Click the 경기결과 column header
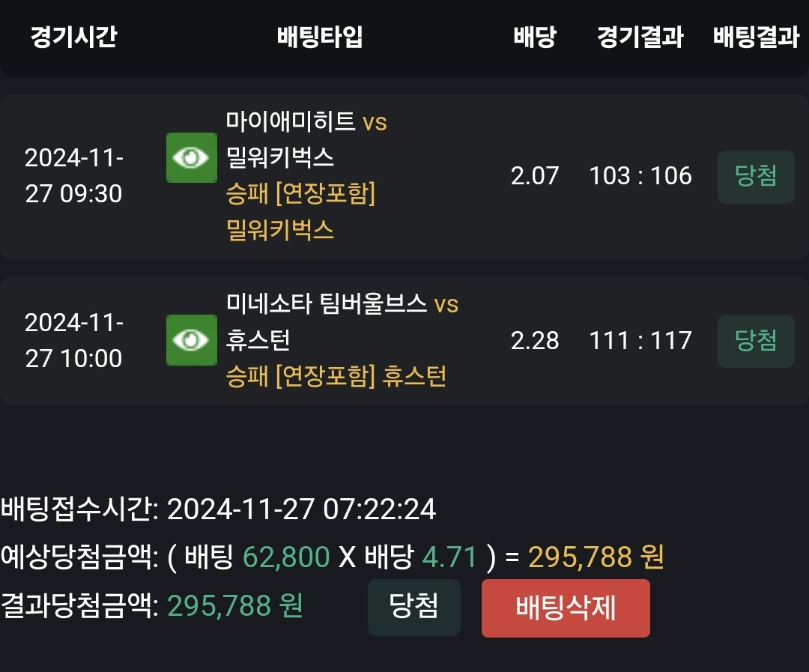Viewport: 809px width, 672px height. tap(640, 37)
